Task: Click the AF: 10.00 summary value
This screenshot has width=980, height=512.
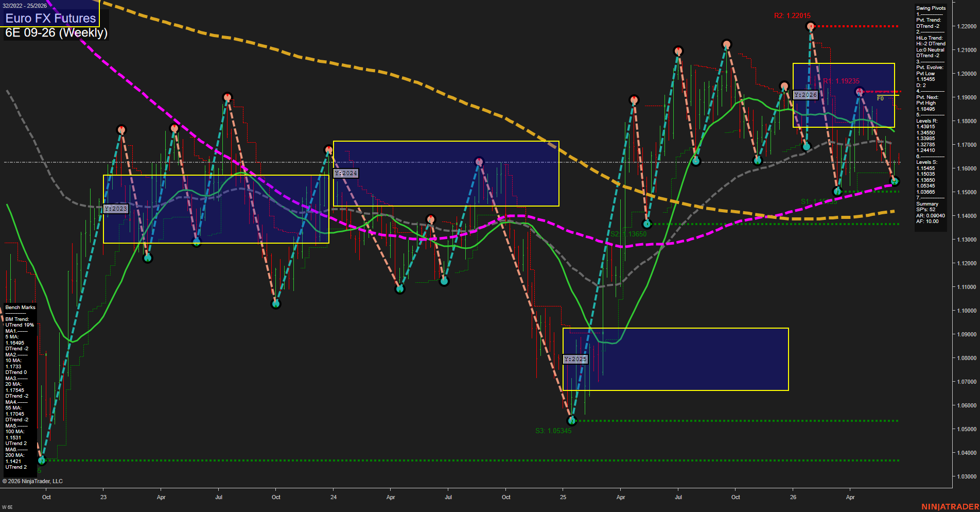Action: [927, 221]
